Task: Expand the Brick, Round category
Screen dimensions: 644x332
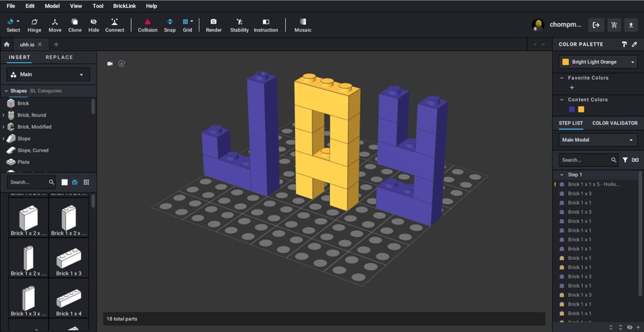Action: coord(4,115)
